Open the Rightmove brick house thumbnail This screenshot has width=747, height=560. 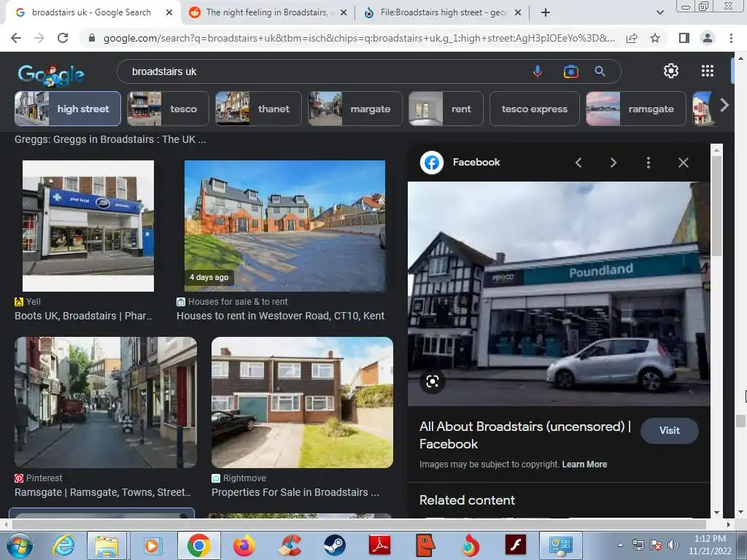pos(302,402)
